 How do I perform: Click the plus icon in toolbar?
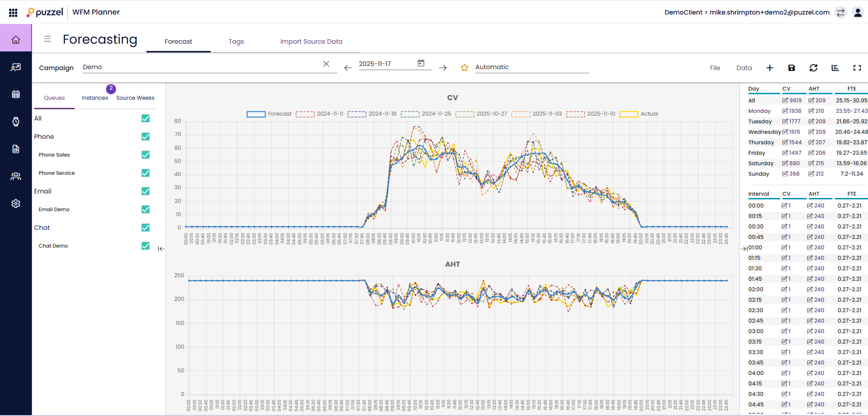tap(770, 68)
